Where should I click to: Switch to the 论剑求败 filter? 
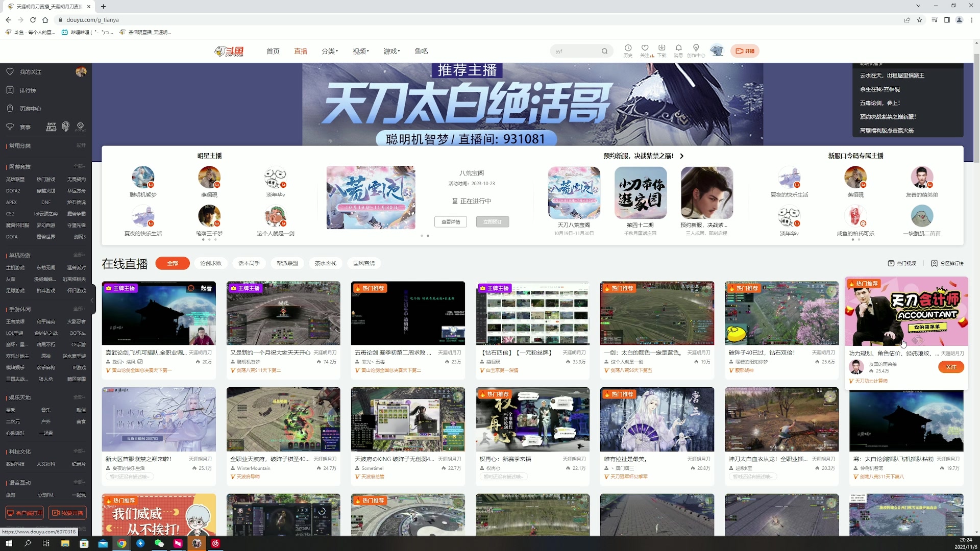[210, 263]
